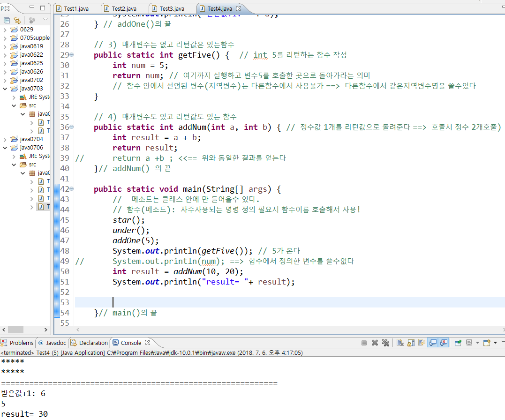Select the java0622 project

[31, 55]
